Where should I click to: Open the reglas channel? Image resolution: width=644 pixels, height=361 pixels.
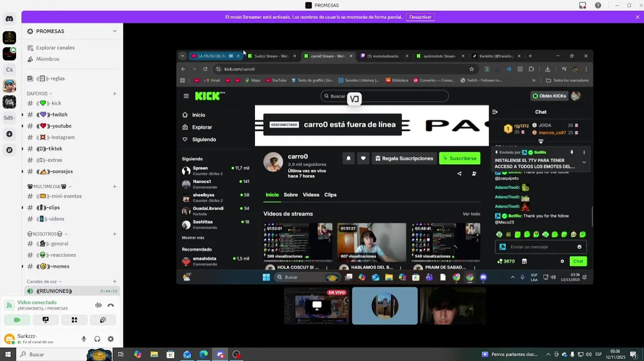pyautogui.click(x=72, y=78)
